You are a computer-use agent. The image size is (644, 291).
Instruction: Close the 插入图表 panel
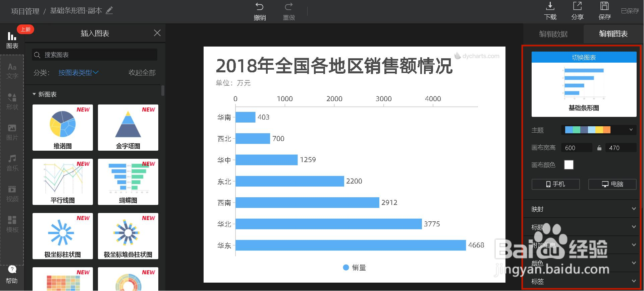point(157,33)
